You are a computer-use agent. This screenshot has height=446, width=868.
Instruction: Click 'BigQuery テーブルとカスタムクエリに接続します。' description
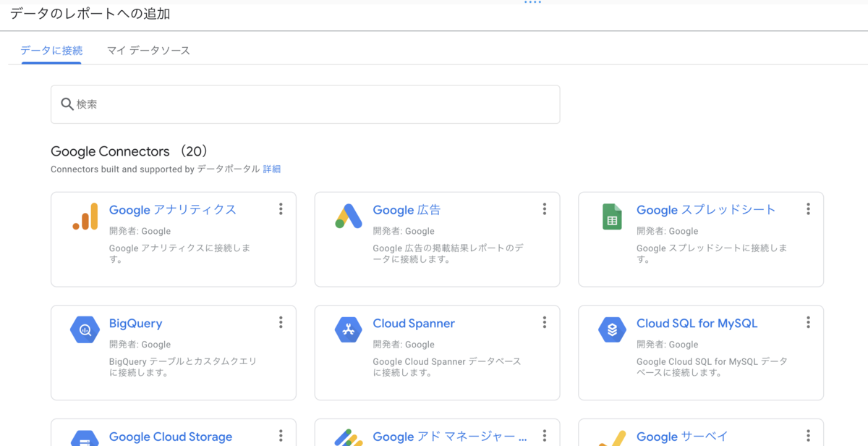coord(183,367)
